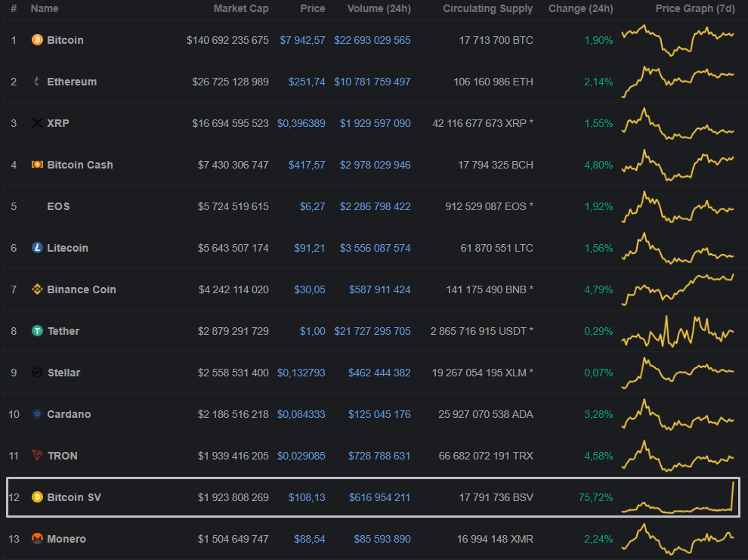Image resolution: width=748 pixels, height=560 pixels.
Task: Click the XRP logo icon
Action: coord(37,123)
